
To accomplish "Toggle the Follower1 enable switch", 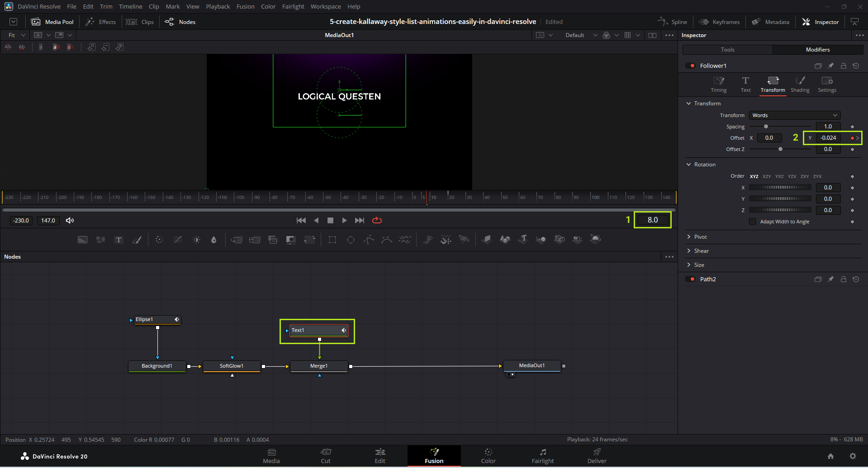I will point(690,66).
